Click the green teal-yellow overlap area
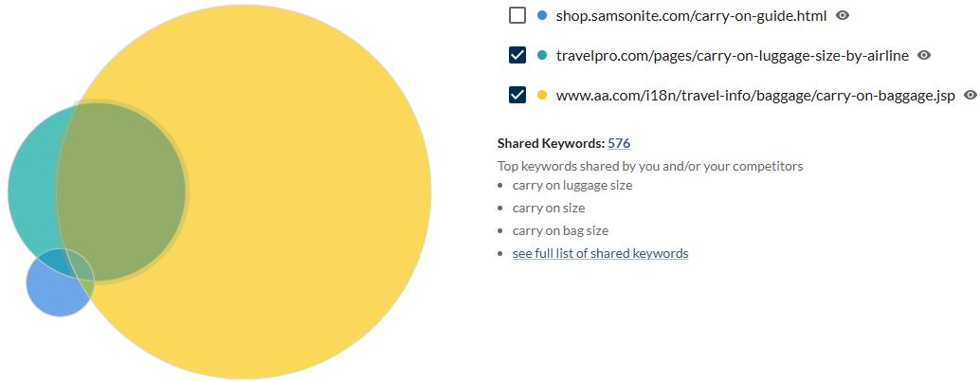The height and width of the screenshot is (382, 980). click(121, 190)
